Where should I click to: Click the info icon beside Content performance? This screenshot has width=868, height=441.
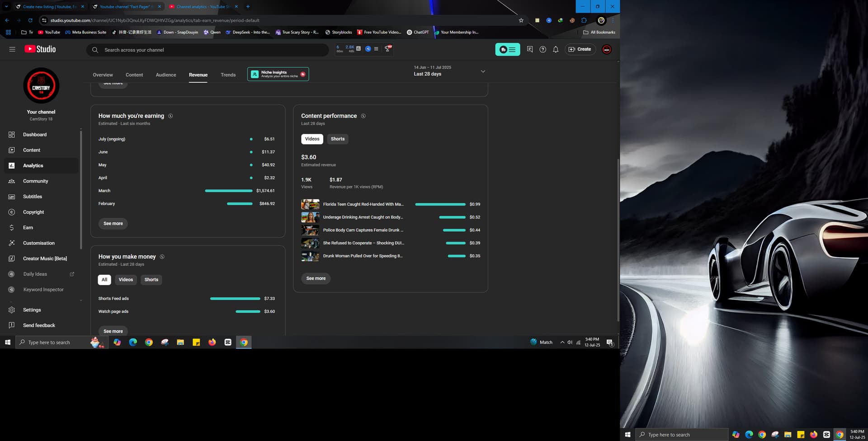pos(363,116)
